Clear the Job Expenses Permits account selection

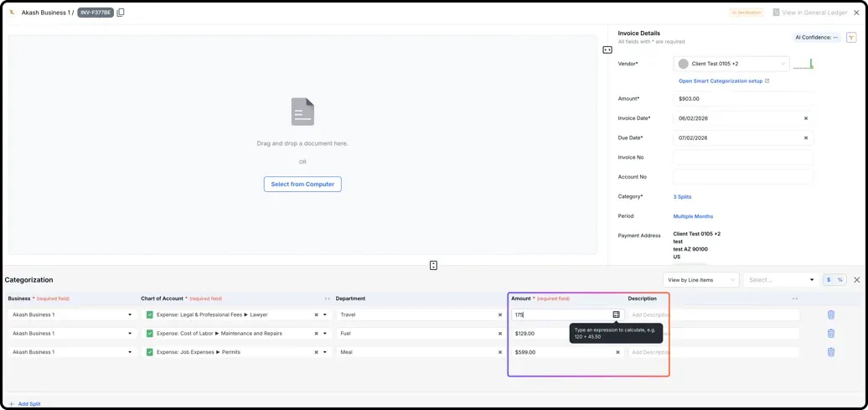pyautogui.click(x=317, y=352)
